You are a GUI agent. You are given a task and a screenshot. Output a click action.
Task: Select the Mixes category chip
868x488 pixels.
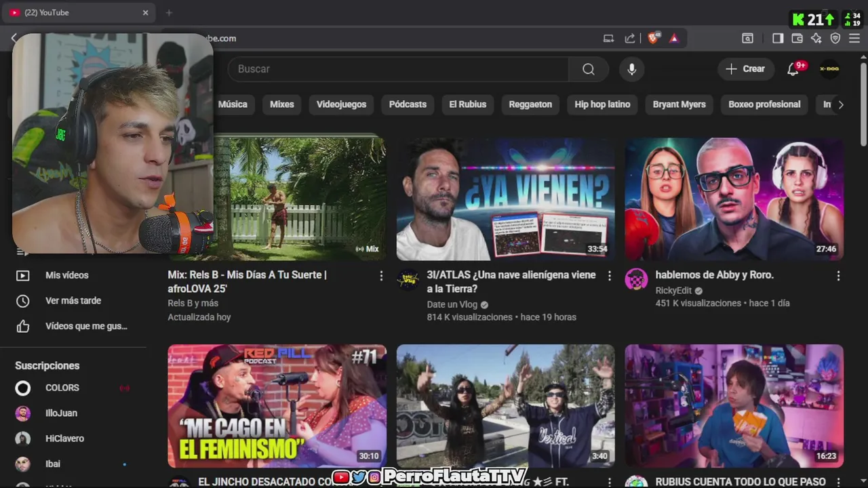[282, 104]
